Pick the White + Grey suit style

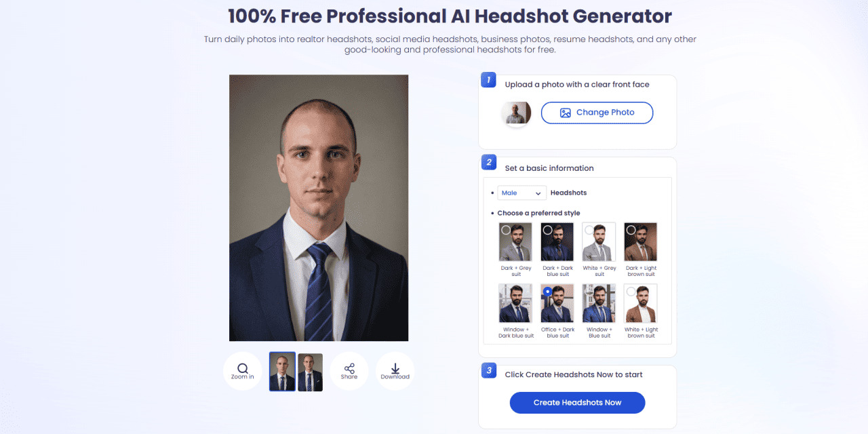599,242
